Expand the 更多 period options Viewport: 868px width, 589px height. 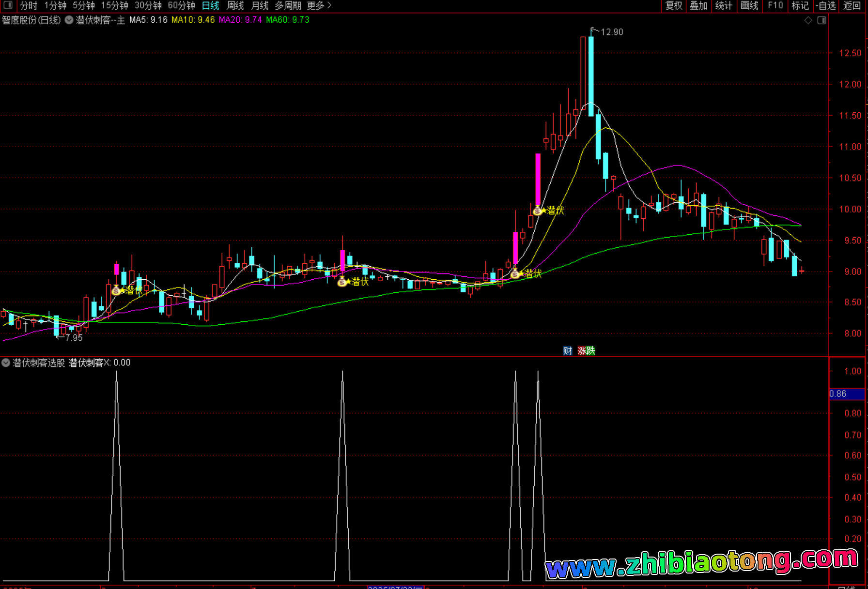pos(319,5)
